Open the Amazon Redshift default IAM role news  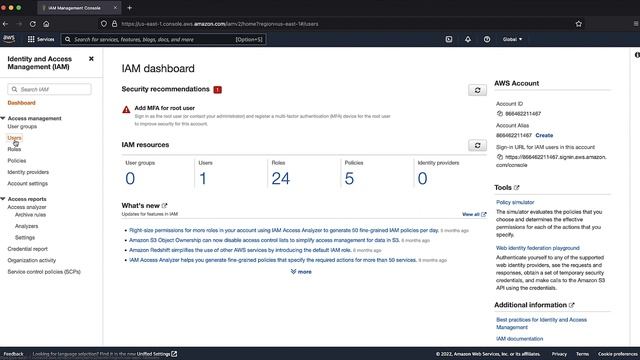click(240, 250)
